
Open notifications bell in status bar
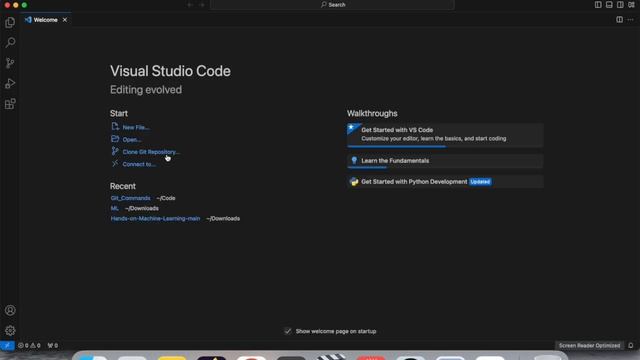click(x=631, y=345)
